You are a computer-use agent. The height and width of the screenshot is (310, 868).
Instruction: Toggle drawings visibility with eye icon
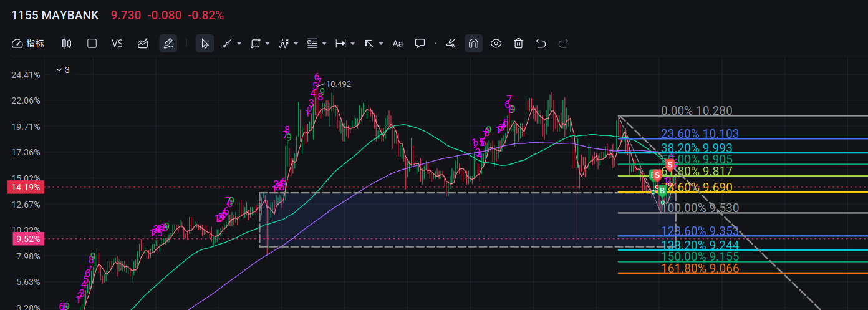[496, 44]
